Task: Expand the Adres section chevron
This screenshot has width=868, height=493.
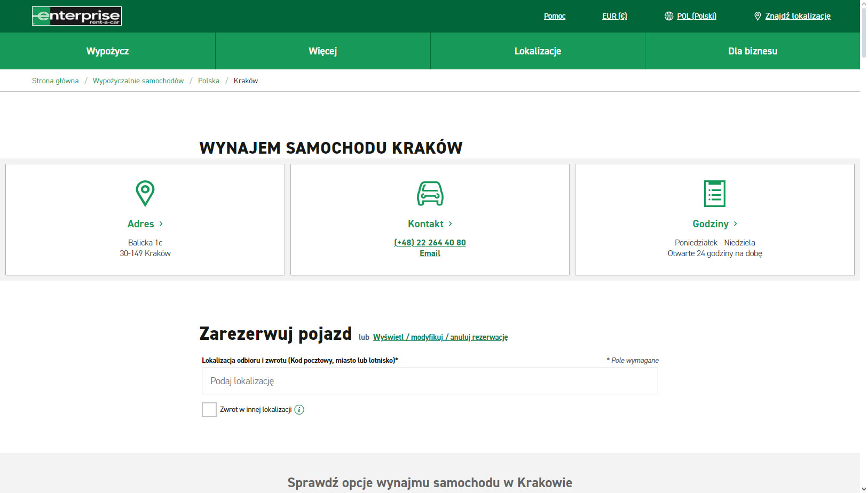Action: pyautogui.click(x=161, y=224)
